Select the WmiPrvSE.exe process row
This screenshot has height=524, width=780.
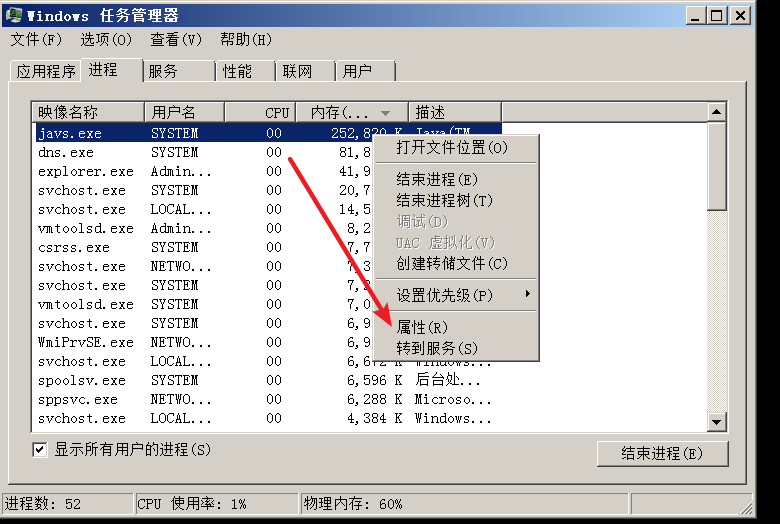pos(269,342)
